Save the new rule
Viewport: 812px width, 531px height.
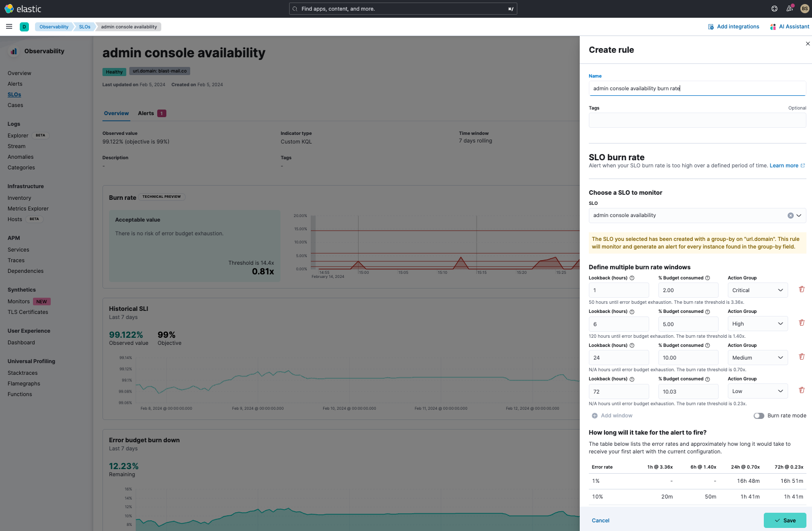point(785,520)
